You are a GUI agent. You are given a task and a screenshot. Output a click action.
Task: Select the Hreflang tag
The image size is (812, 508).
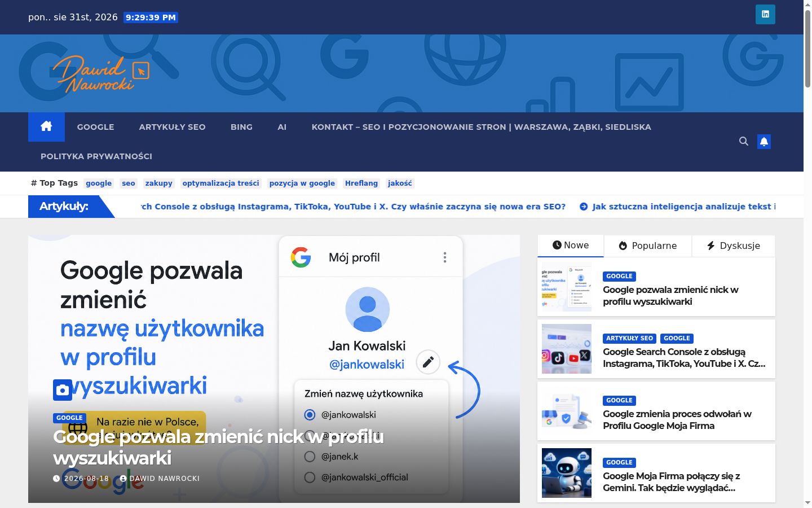coord(361,183)
